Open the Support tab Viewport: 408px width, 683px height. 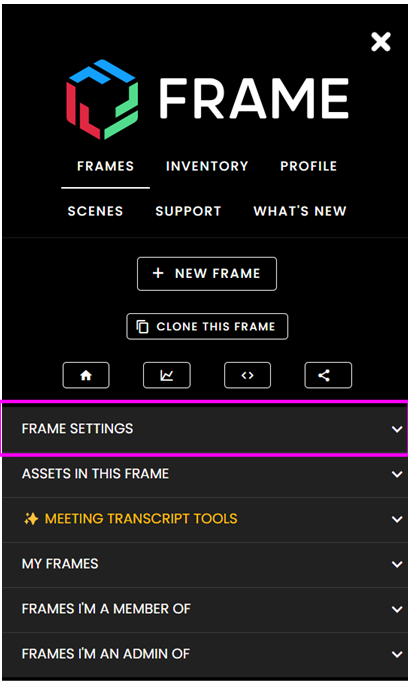point(189,211)
